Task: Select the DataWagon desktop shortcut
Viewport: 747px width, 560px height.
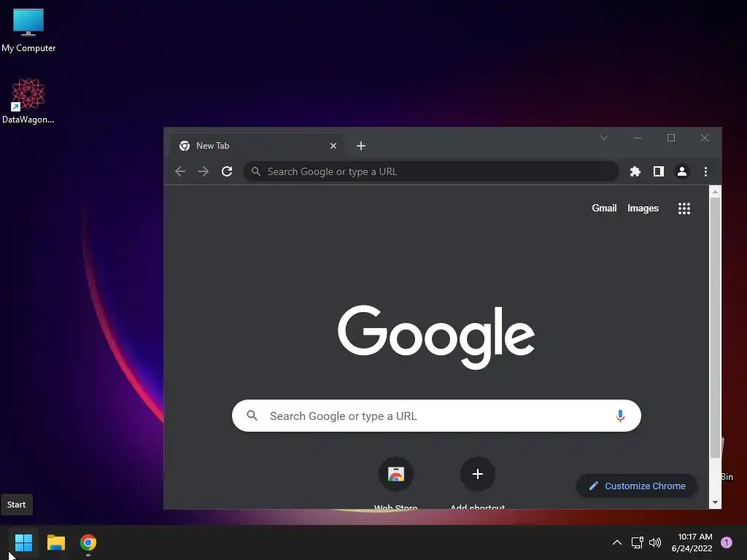Action: 28,101
